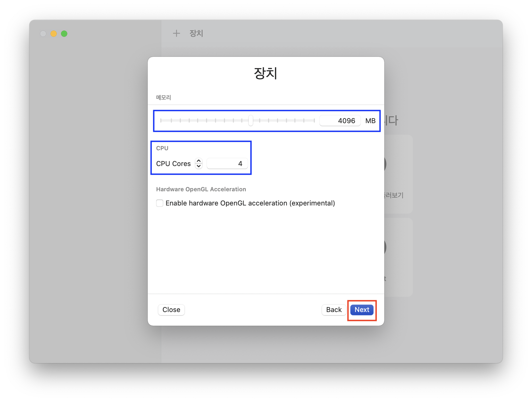
Task: Focus the CPU Cores number field
Action: tap(227, 164)
